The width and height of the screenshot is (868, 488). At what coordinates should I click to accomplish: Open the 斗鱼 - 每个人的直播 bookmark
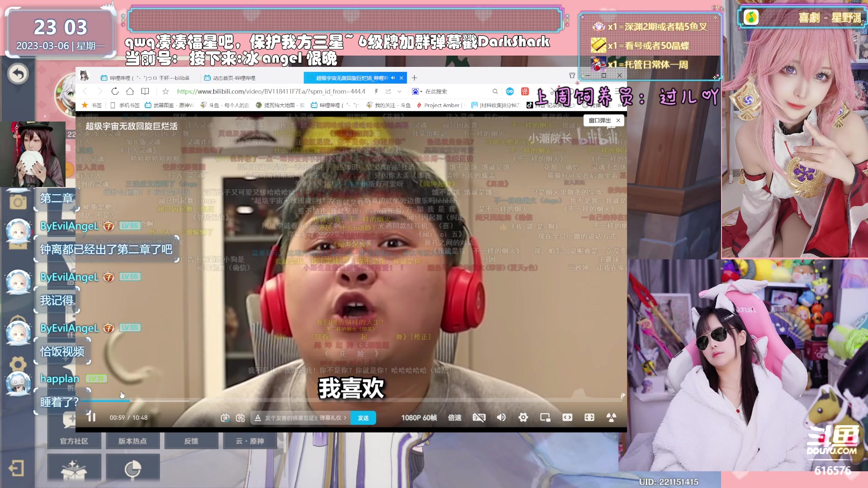(x=225, y=105)
